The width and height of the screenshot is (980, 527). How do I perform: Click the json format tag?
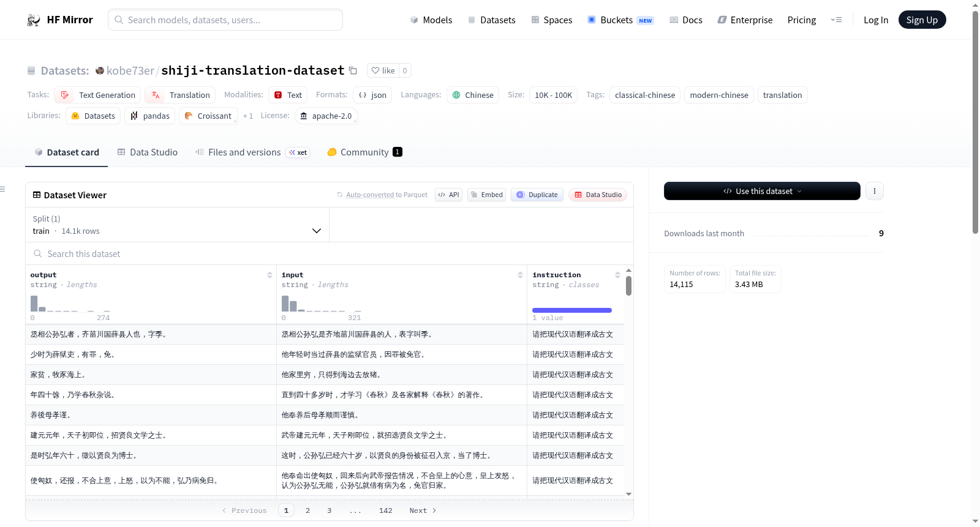coord(372,95)
